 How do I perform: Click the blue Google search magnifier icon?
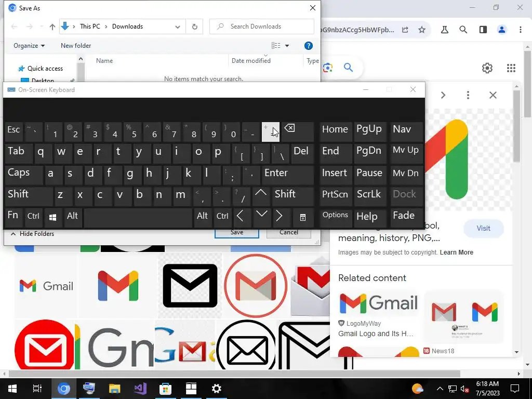(348, 68)
